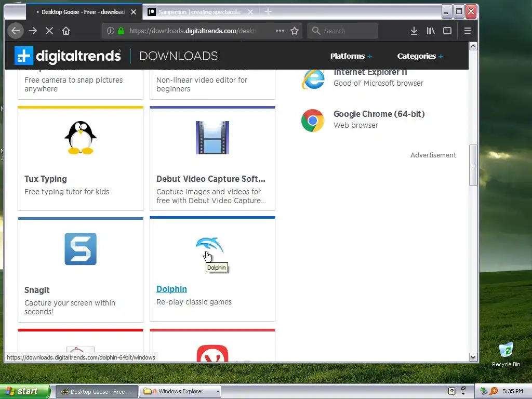Click the green padlock security icon
Screen dimensions: 532x399
pyautogui.click(x=121, y=31)
